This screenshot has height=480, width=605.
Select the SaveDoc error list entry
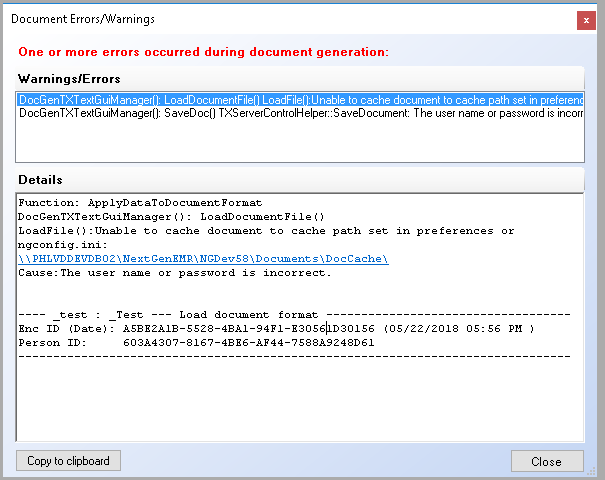(300, 113)
